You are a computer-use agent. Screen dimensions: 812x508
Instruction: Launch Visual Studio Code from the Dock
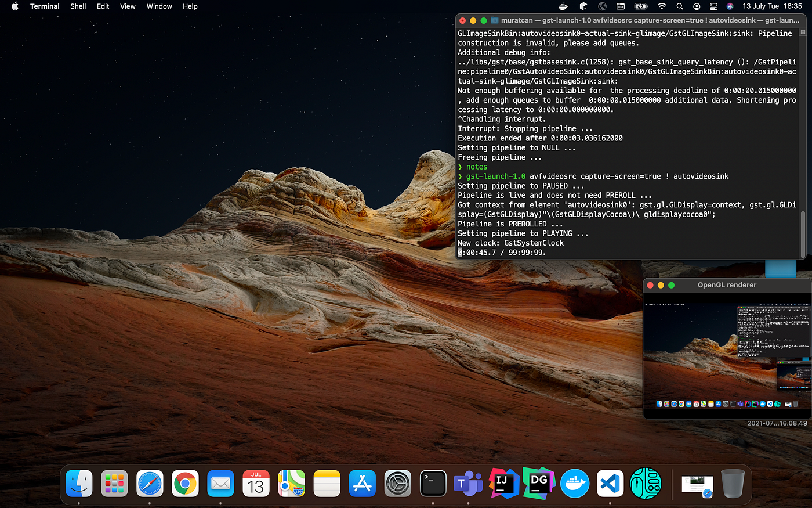click(610, 483)
